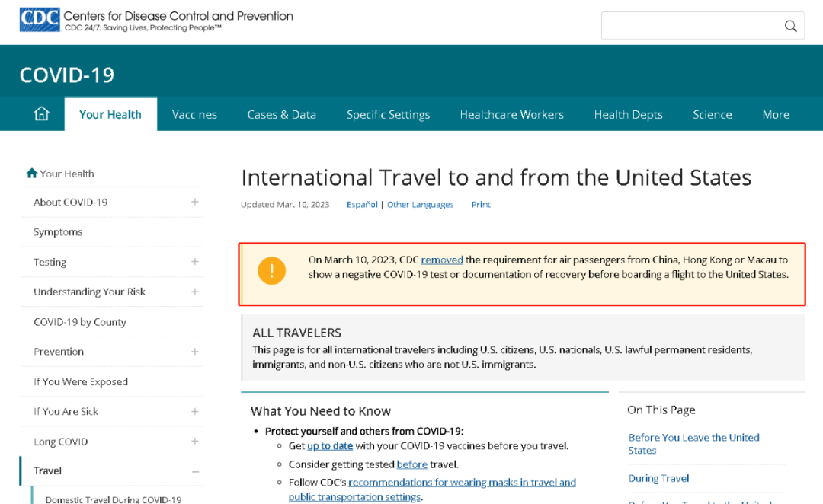
Task: Click the orange alert exclamation icon
Action: pyautogui.click(x=271, y=270)
